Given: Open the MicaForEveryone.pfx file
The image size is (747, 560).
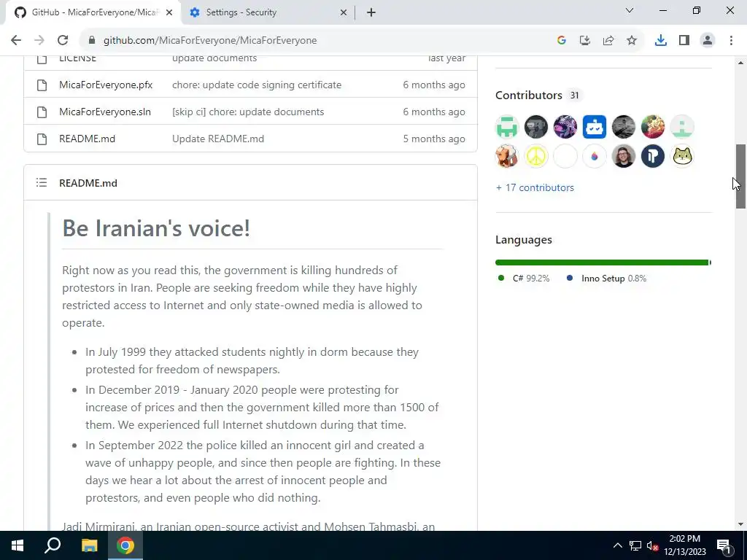Looking at the screenshot, I should [x=106, y=85].
